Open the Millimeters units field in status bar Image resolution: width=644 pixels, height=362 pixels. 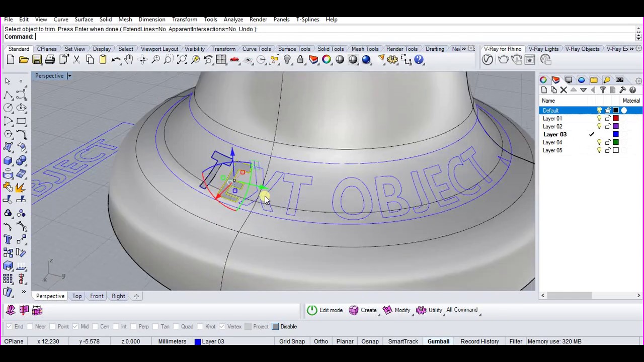(x=172, y=341)
